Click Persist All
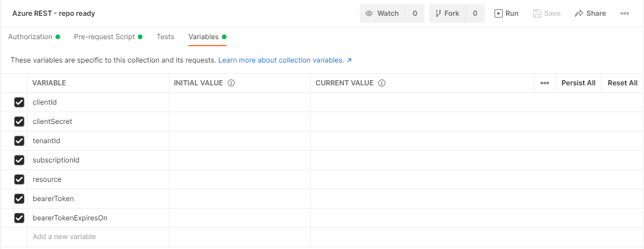The height and width of the screenshot is (249, 644). coord(578,83)
